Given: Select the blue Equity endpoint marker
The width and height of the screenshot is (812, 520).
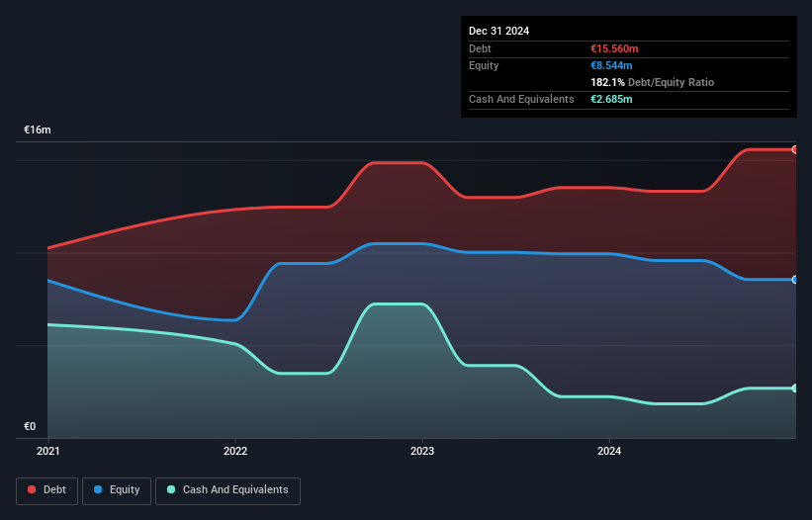Looking at the screenshot, I should [x=795, y=280].
